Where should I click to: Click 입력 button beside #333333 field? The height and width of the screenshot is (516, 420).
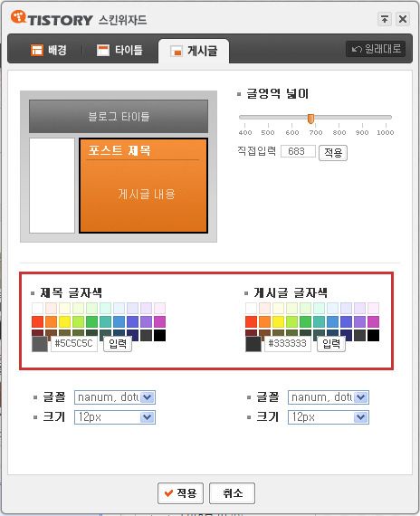(331, 344)
